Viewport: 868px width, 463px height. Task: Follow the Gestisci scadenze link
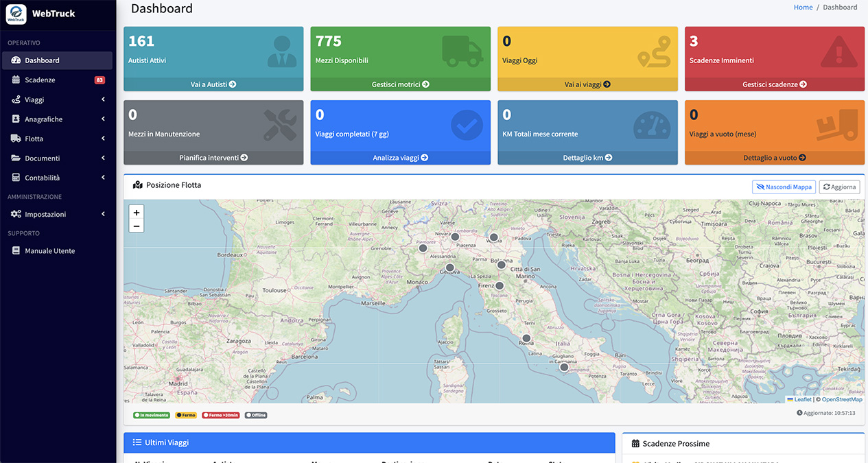click(x=775, y=84)
